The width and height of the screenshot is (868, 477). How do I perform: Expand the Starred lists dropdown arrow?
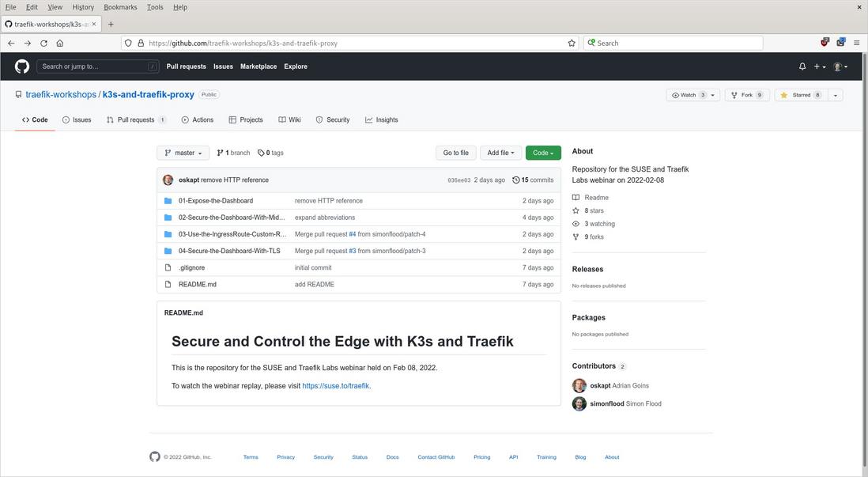click(x=836, y=95)
